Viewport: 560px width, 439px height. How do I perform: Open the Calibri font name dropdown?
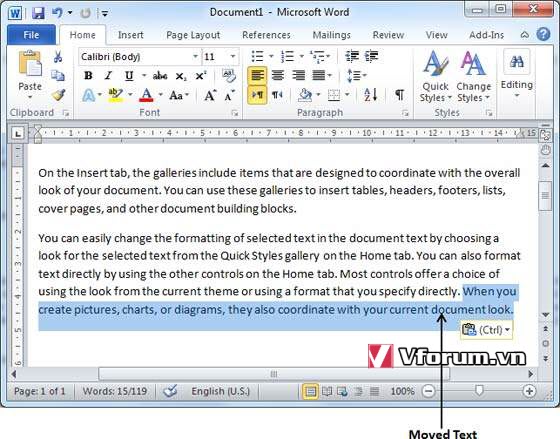pyautogui.click(x=140, y=57)
